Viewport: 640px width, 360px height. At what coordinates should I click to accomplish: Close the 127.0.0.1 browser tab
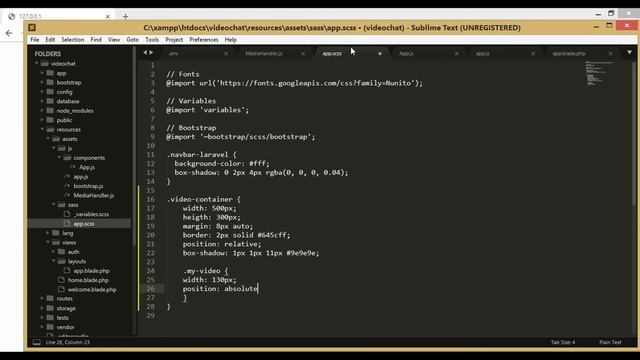pos(108,16)
